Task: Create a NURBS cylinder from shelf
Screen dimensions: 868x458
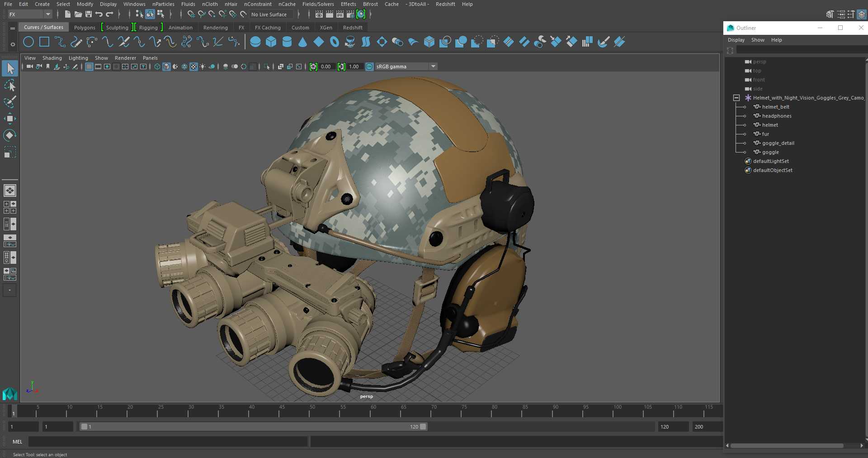Action: [287, 42]
